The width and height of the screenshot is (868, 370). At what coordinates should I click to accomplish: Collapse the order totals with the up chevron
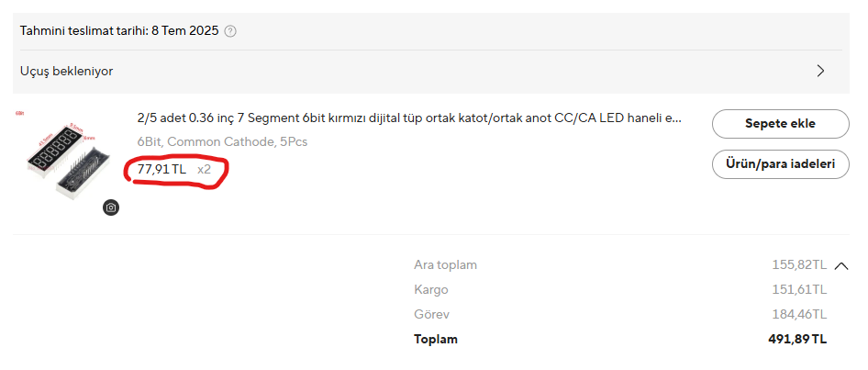842,265
